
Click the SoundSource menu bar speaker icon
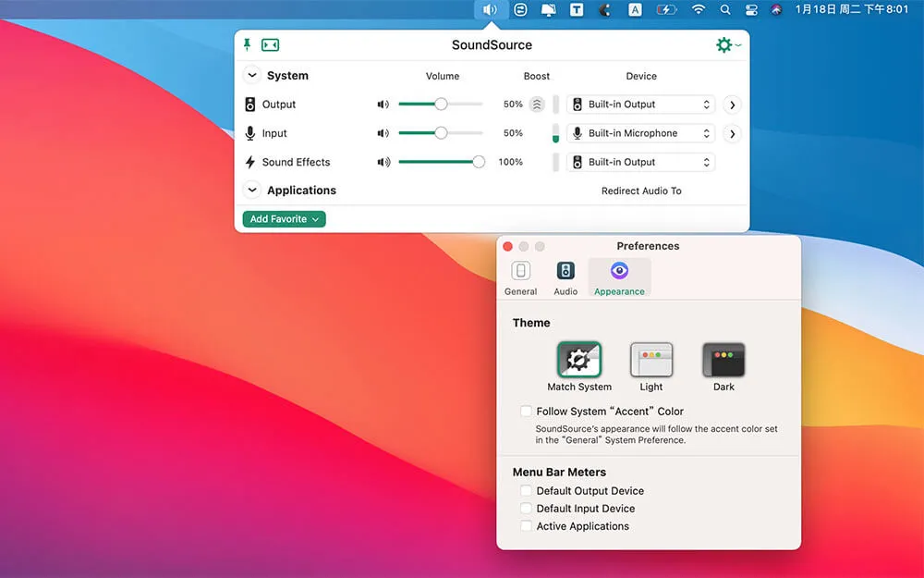tap(490, 10)
